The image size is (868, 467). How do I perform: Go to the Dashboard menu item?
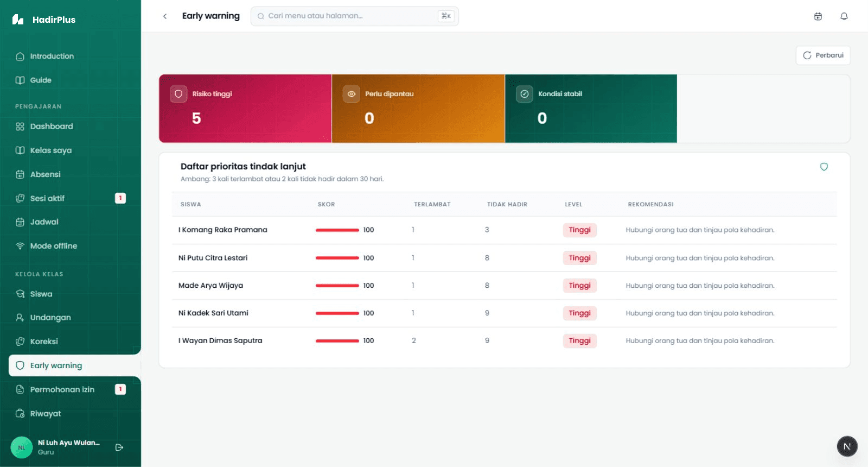75,127
